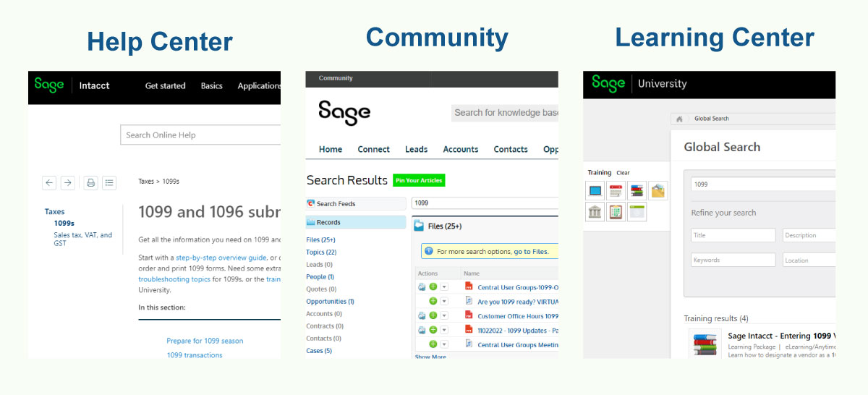Go to Leads tab in Community

point(417,149)
